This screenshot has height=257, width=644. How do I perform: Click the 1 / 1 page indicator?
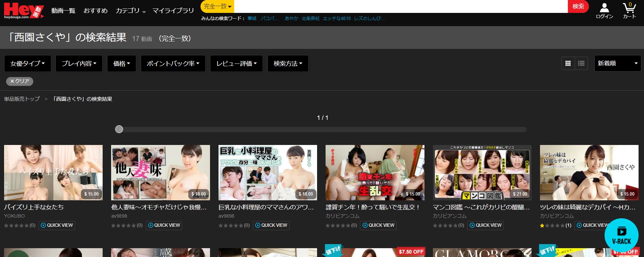tap(323, 118)
